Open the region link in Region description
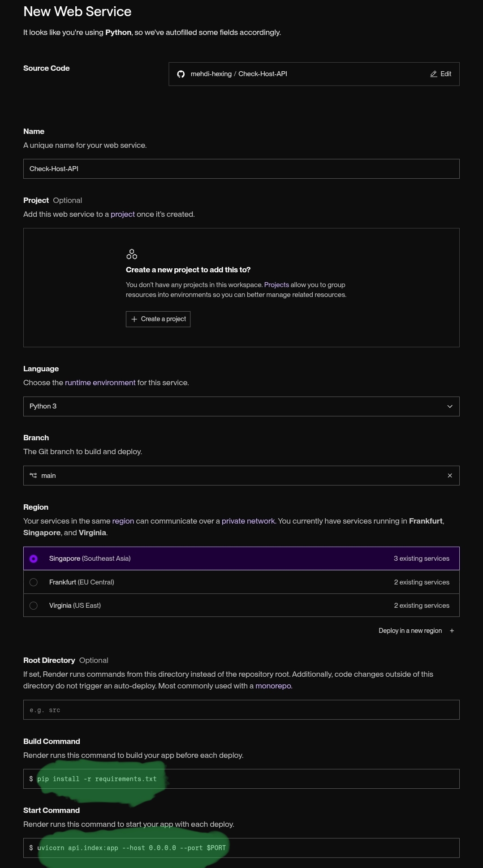The height and width of the screenshot is (868, 483). (x=123, y=521)
